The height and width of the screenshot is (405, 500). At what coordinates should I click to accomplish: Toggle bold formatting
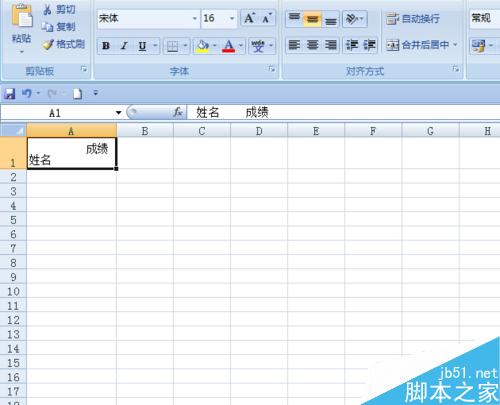tap(106, 46)
